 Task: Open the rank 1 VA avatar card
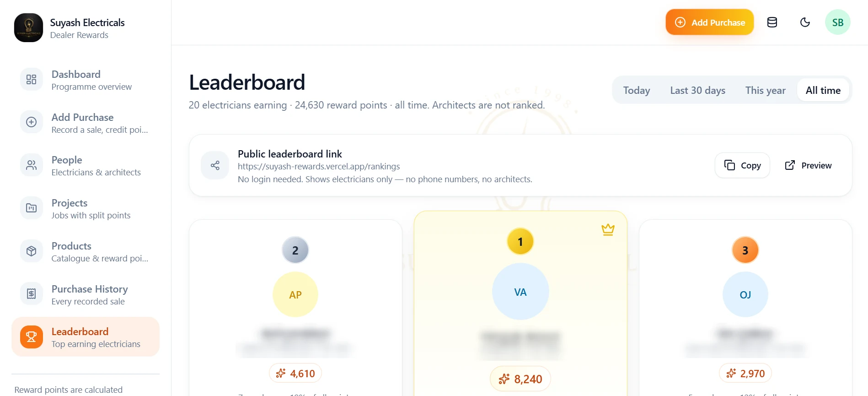pyautogui.click(x=520, y=292)
